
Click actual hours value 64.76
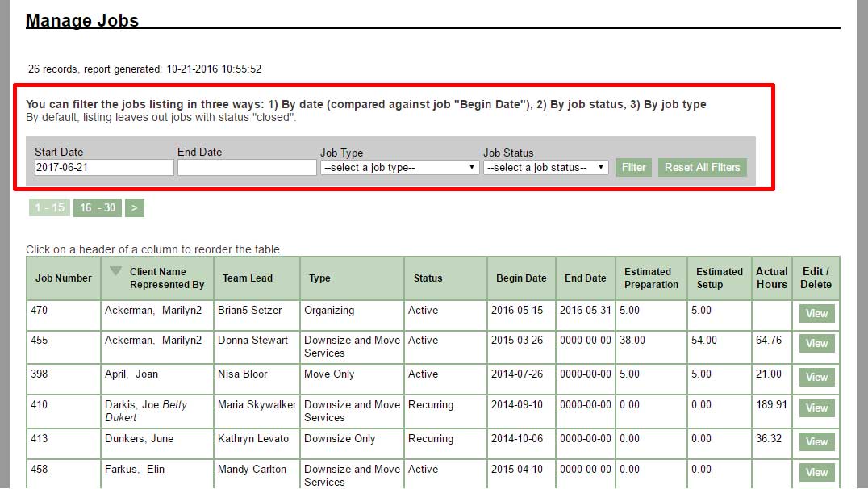pos(769,340)
